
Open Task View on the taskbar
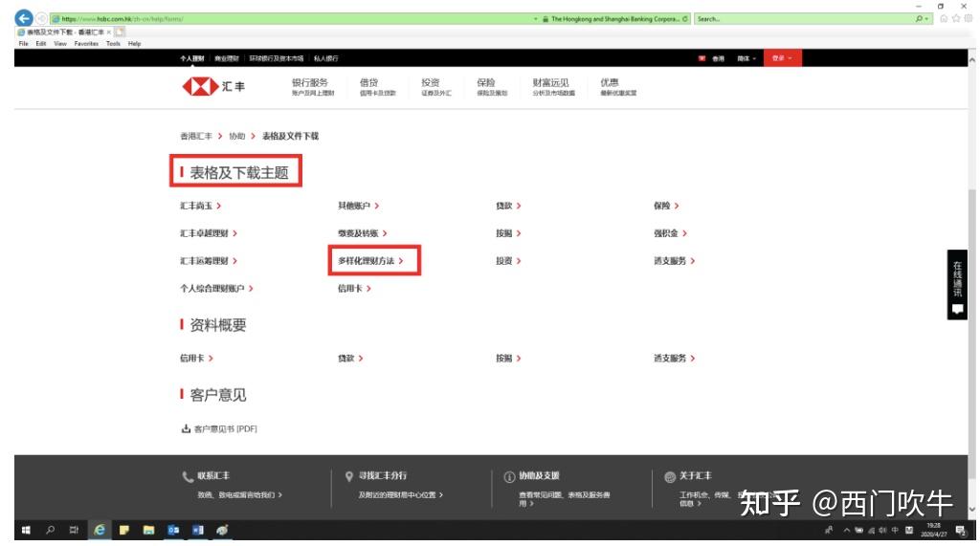click(x=74, y=530)
